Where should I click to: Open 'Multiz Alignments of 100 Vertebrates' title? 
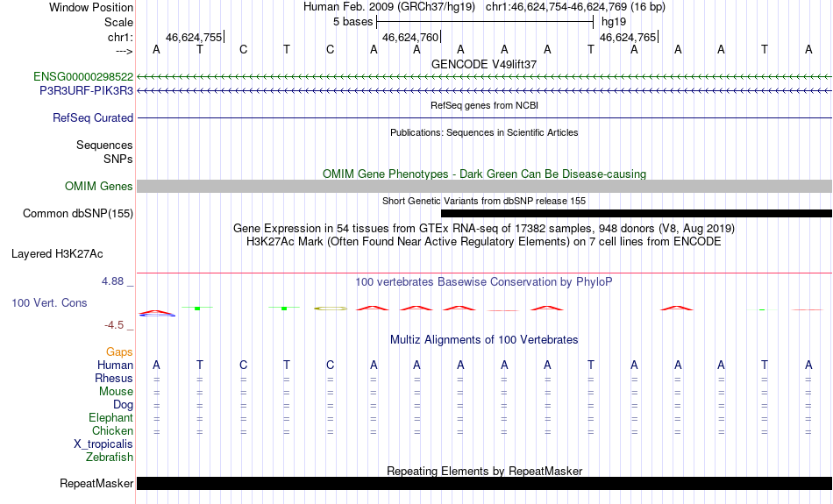(484, 340)
